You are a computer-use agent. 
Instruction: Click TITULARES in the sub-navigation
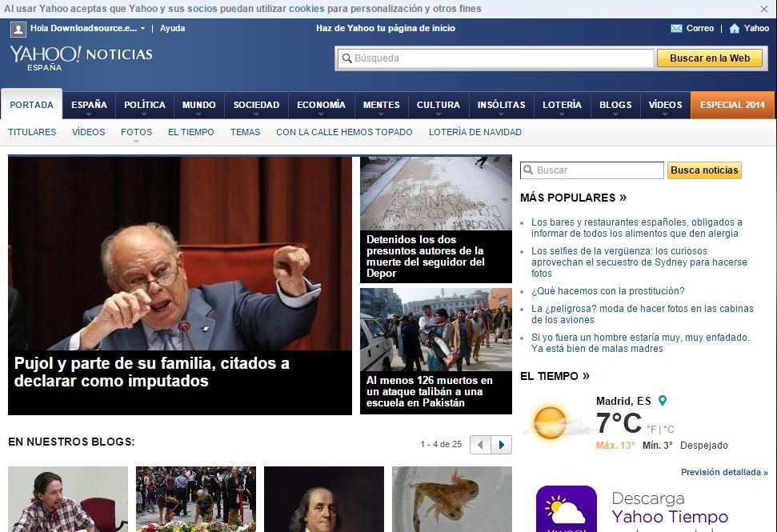coord(32,132)
